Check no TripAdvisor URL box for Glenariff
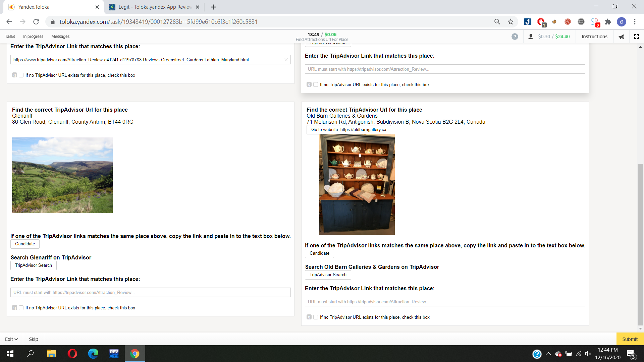This screenshot has width=644, height=362. [x=21, y=308]
